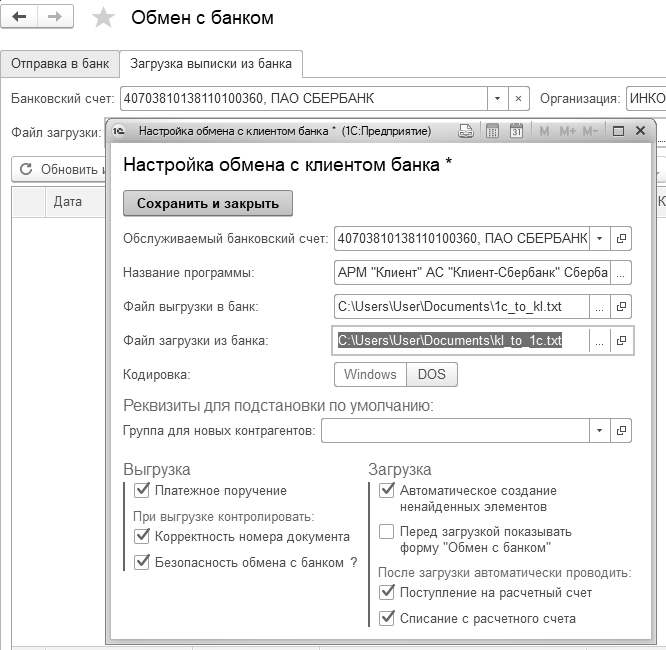Go back with the left arrow button
This screenshot has height=650, width=666.
19,18
